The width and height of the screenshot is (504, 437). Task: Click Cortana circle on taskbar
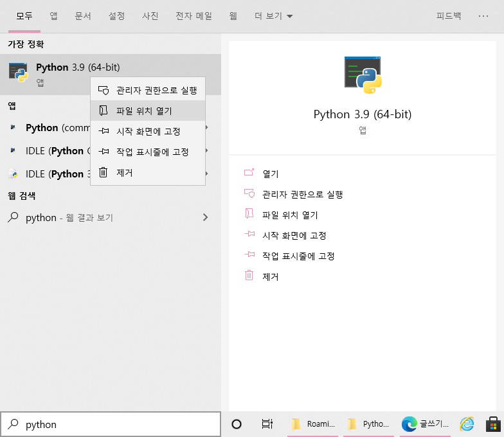click(237, 424)
